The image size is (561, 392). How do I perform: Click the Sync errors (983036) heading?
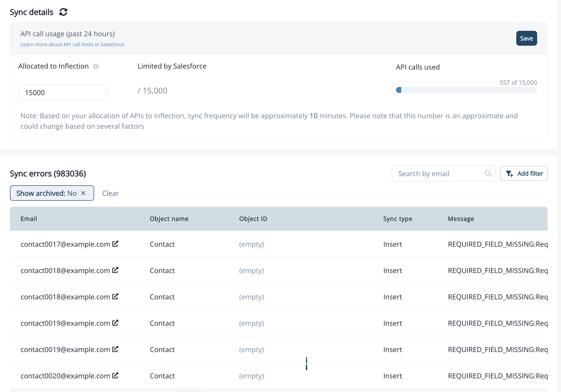(x=48, y=173)
